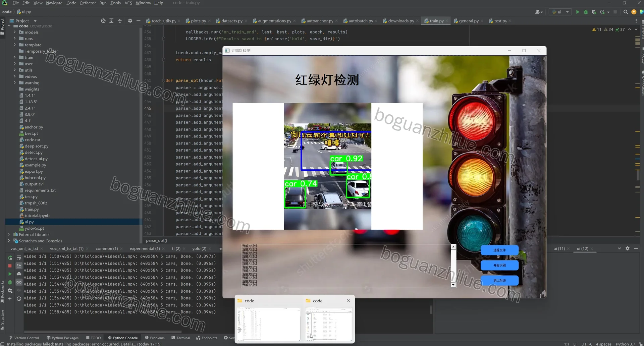The width and height of the screenshot is (644, 346).
Task: Toggle show variables glasses icon in console
Action: [19, 282]
